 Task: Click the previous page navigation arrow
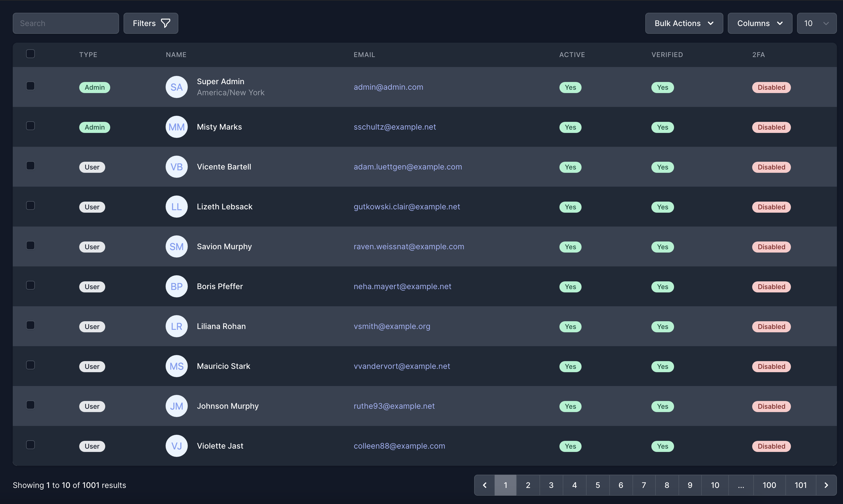[x=484, y=484]
